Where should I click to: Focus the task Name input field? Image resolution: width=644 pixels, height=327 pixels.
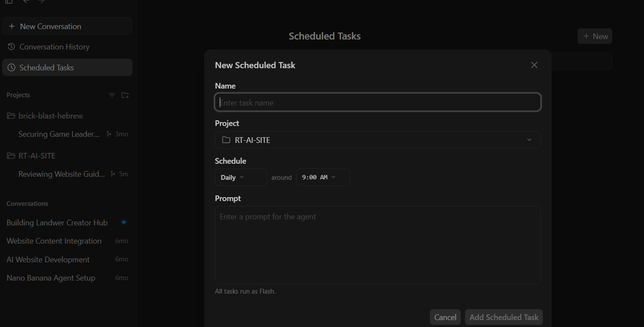tap(378, 102)
